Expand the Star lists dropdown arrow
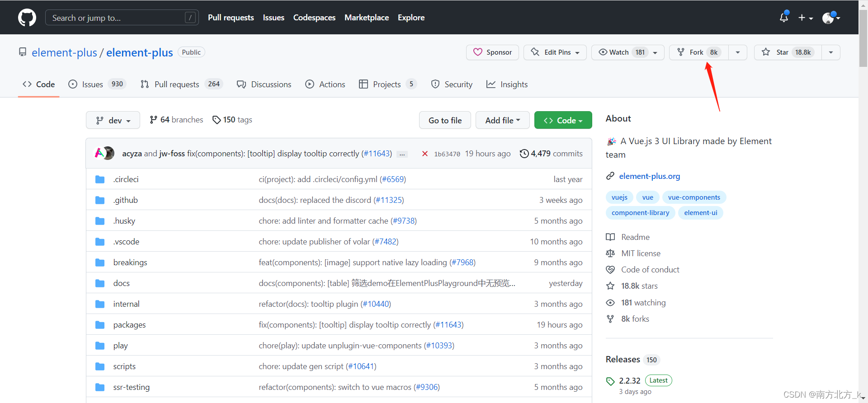868x403 pixels. click(831, 52)
